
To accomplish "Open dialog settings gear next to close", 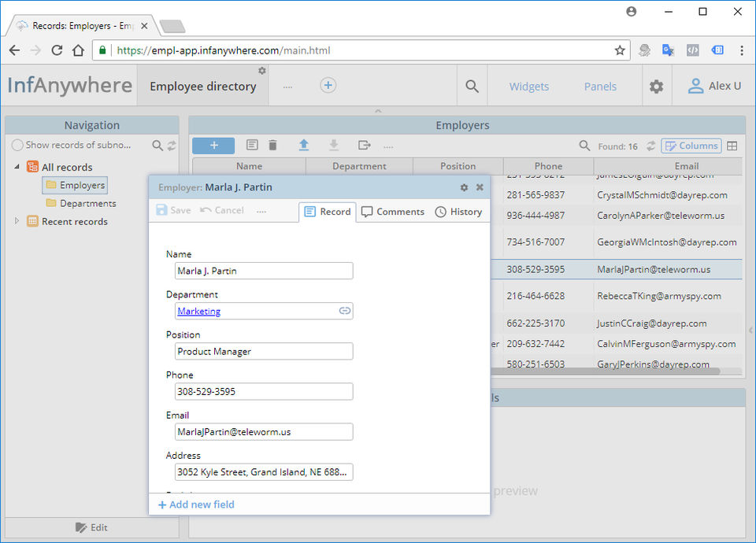I will (464, 187).
